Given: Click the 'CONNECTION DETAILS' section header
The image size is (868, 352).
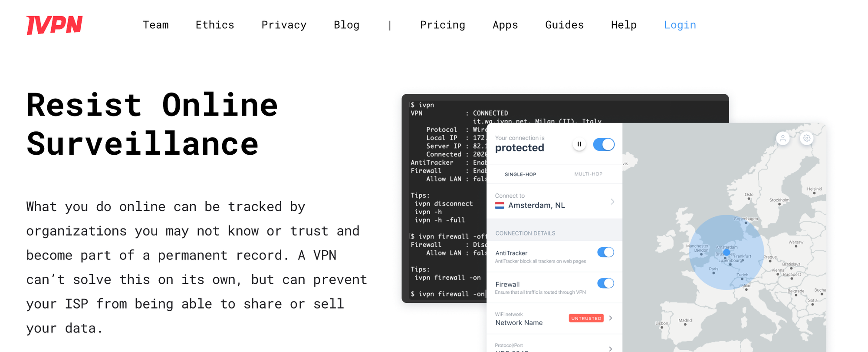Looking at the screenshot, I should coord(525,233).
